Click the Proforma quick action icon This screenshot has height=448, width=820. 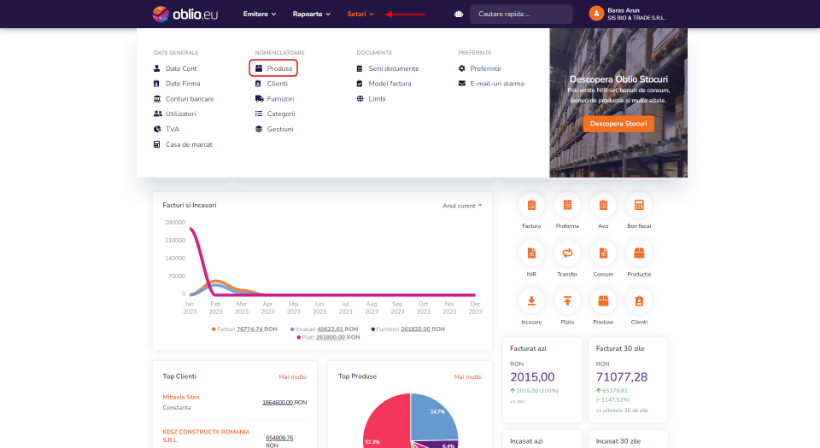click(x=567, y=205)
